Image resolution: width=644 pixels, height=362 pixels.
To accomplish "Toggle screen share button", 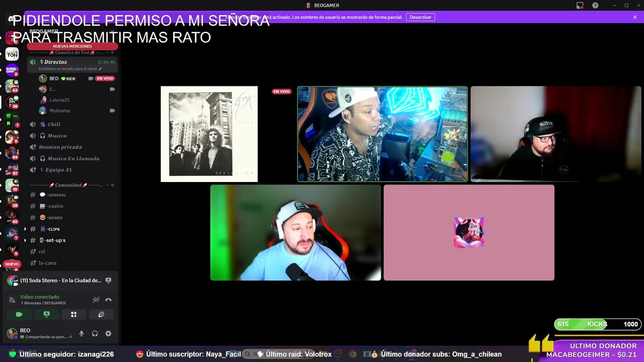I will tap(46, 314).
